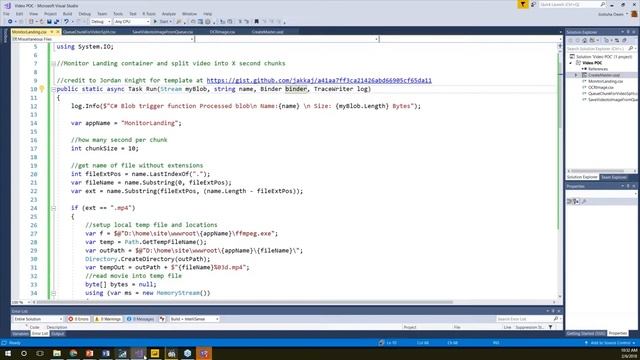Click the Solution Explorer horizontal scrollbar
Image resolution: width=640 pixels, height=360 pixels.
click(x=601, y=171)
